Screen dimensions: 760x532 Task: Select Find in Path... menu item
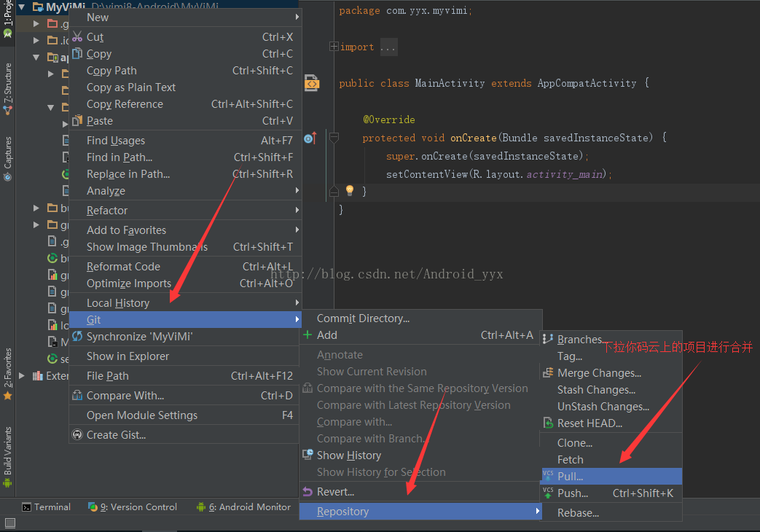click(185, 157)
